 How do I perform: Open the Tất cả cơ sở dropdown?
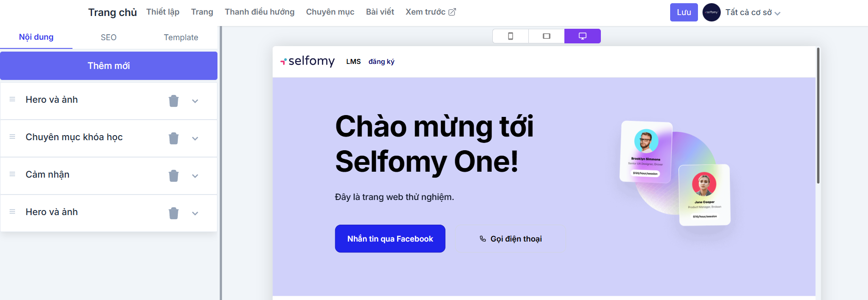pyautogui.click(x=753, y=13)
